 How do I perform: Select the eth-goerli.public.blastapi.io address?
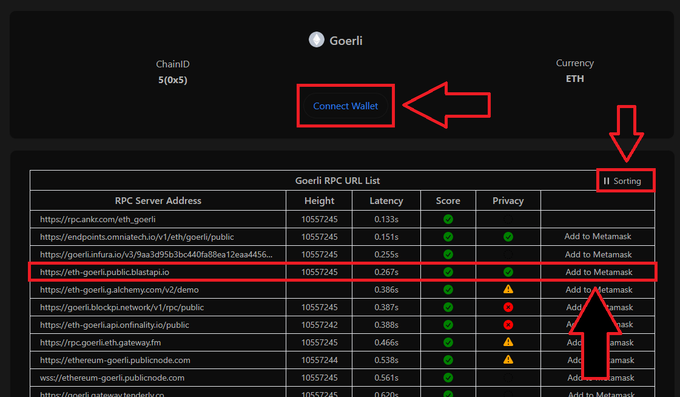click(105, 272)
